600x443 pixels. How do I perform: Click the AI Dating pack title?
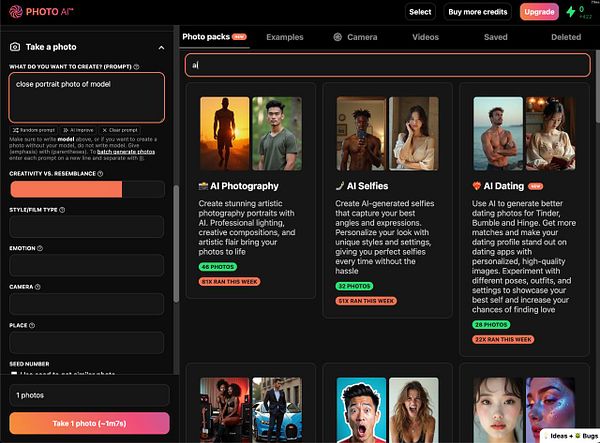[x=504, y=186]
